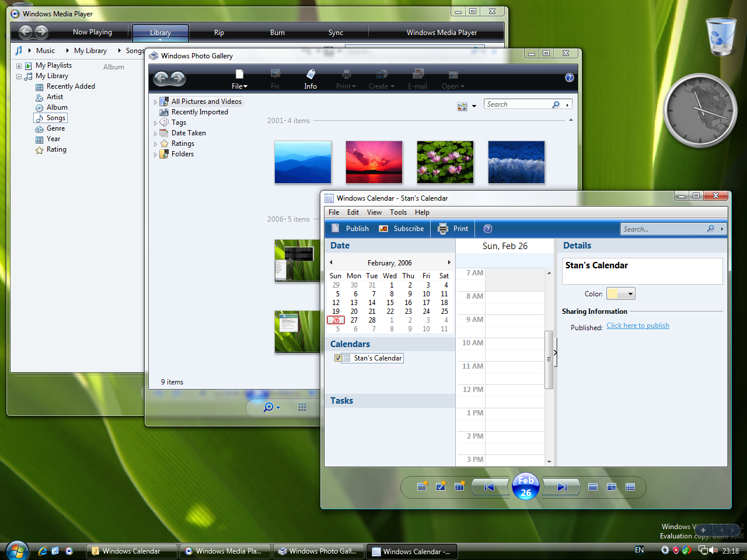The width and height of the screenshot is (747, 560).
Task: Select the water lilies thumbnail
Action: click(x=445, y=162)
